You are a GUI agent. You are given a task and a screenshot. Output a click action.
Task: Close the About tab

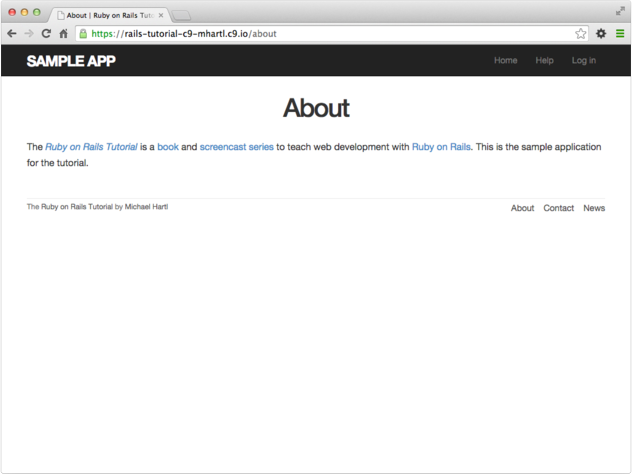point(161,15)
